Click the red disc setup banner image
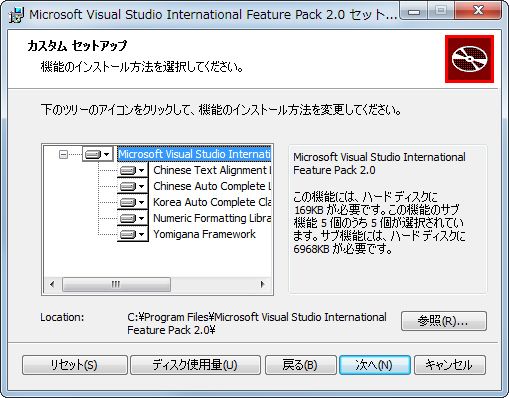 (469, 59)
